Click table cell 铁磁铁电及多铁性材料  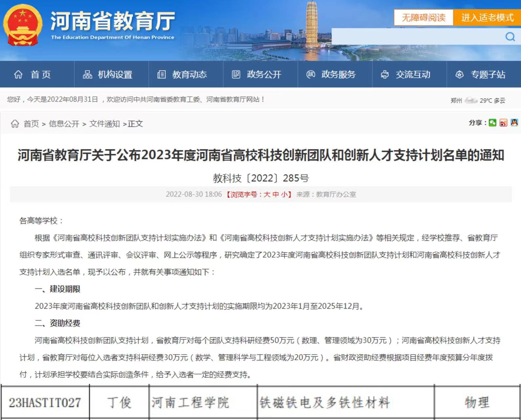346,402
